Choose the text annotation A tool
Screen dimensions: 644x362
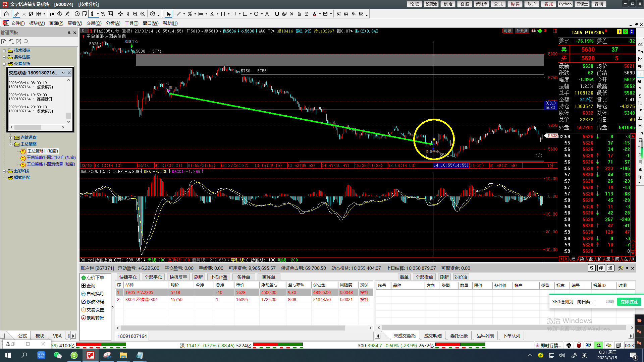click(x=267, y=14)
